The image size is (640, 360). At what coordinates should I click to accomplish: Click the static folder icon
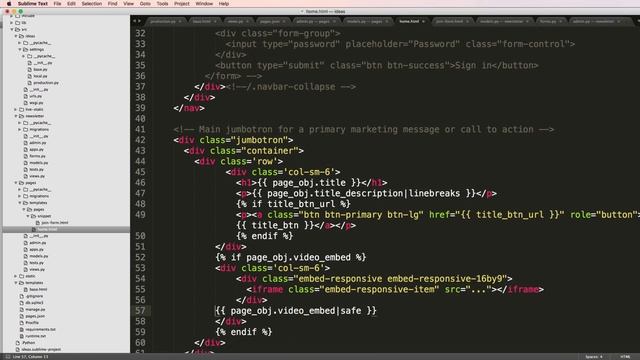22,276
